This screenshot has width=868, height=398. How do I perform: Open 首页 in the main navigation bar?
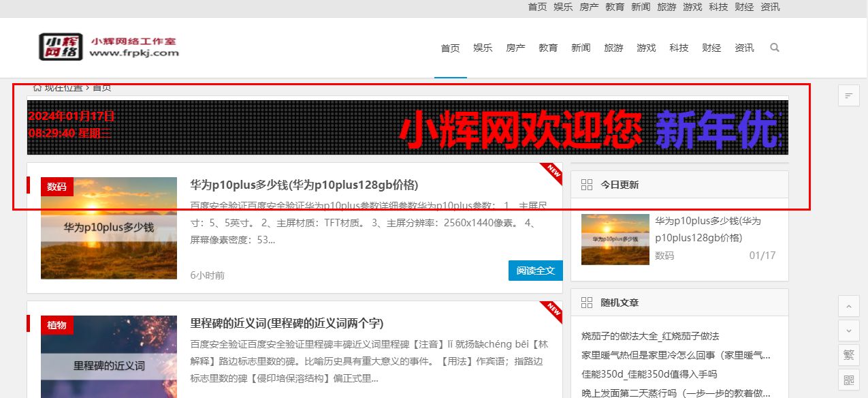pyautogui.click(x=450, y=48)
